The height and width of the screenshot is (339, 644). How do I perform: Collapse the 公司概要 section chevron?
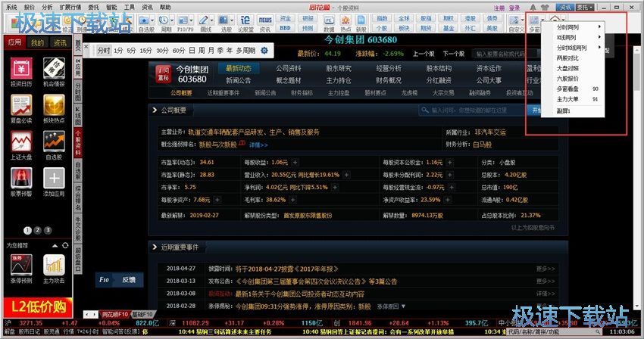pos(155,110)
